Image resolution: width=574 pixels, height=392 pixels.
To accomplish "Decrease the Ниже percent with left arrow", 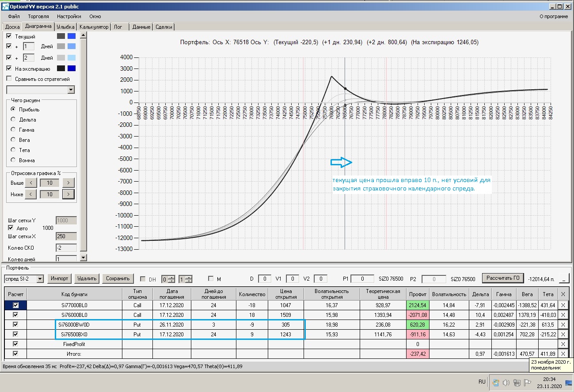I will point(30,194).
